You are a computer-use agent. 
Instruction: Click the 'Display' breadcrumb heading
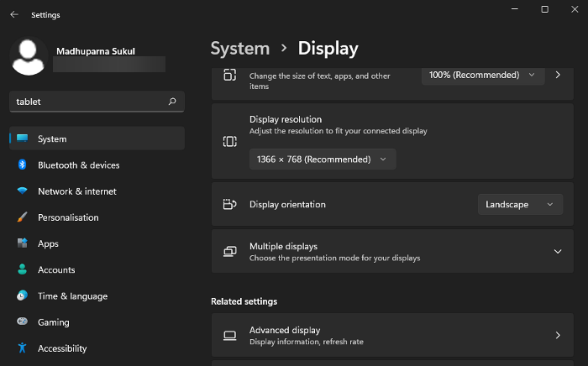pos(328,49)
